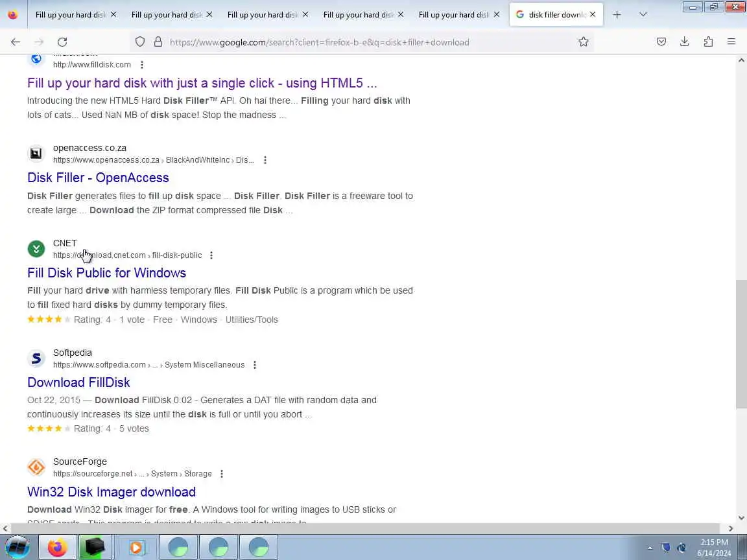Open more options for filldisk.com result
This screenshot has height=560, width=747.
(141, 65)
